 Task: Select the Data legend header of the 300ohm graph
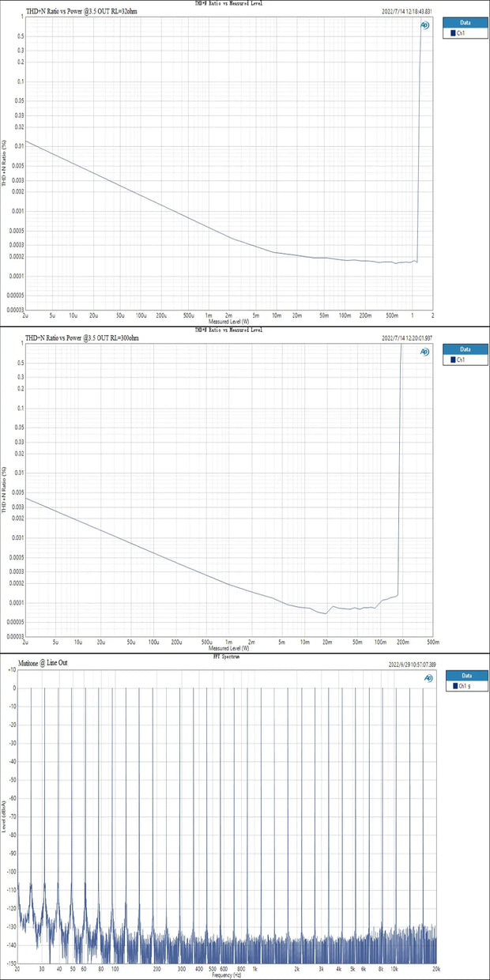tap(464, 349)
